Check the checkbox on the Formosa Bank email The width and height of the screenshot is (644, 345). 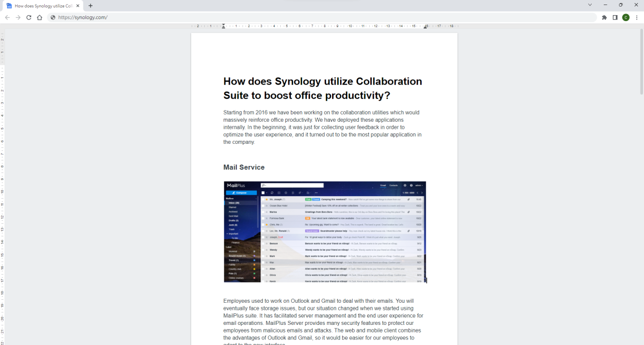coord(264,218)
